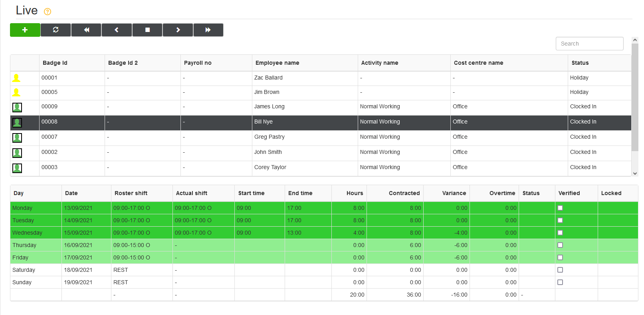
Task: Click the Saturday REST roster shift
Action: 121,270
